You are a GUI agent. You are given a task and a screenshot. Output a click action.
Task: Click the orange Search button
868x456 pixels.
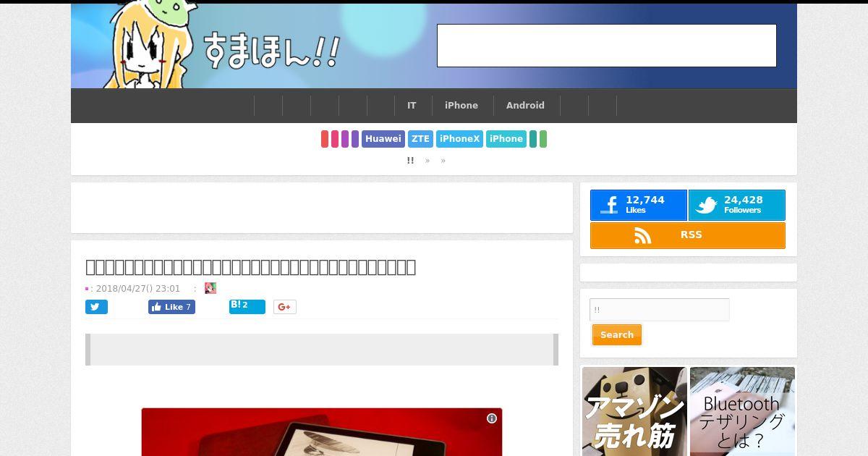click(x=617, y=335)
